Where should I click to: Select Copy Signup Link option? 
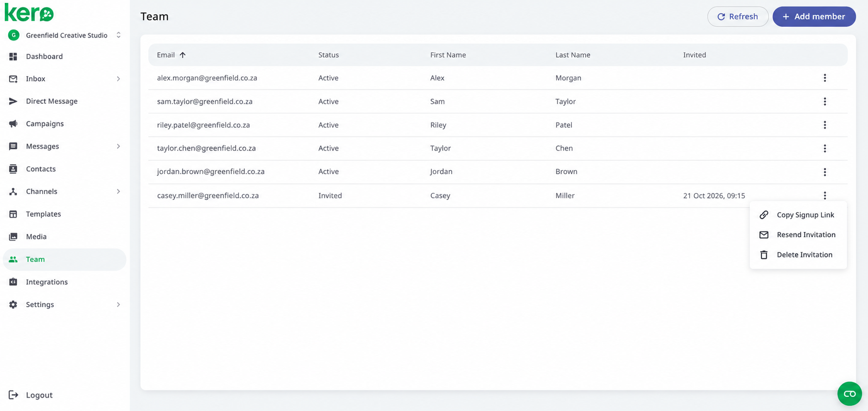[x=798, y=215]
